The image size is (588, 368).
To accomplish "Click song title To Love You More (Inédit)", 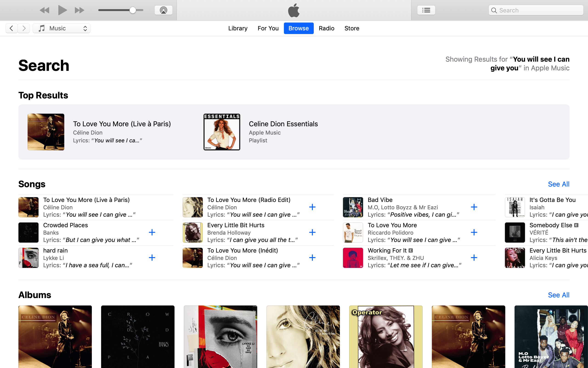I will (x=243, y=250).
